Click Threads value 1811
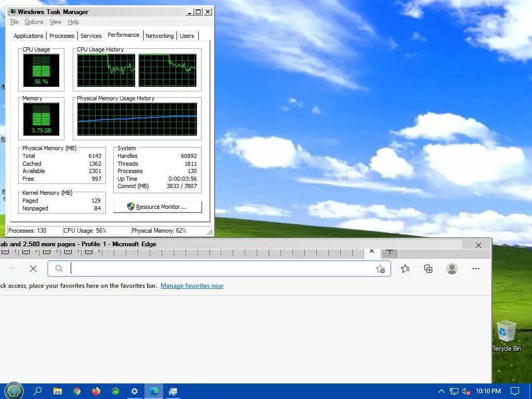The image size is (532, 399). tap(191, 164)
